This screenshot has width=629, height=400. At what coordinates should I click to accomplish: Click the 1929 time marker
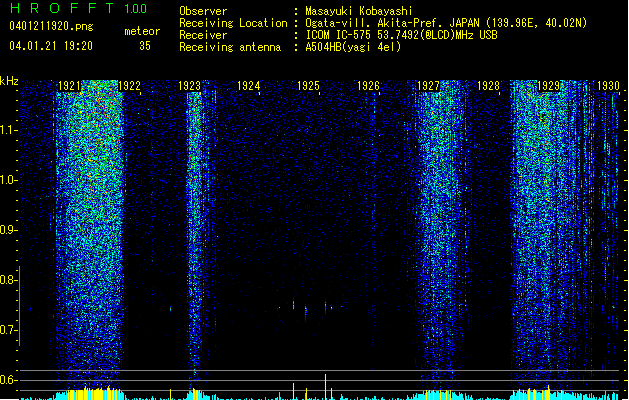pos(548,86)
